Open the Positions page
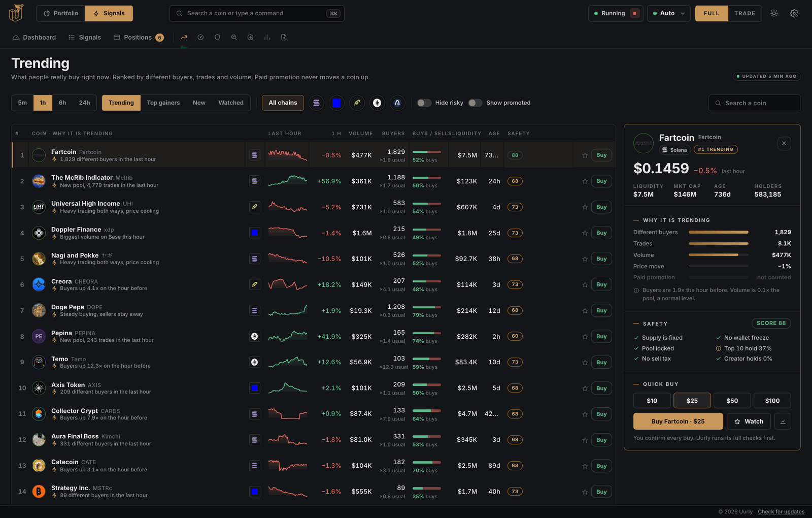The image size is (812, 518). (x=139, y=38)
